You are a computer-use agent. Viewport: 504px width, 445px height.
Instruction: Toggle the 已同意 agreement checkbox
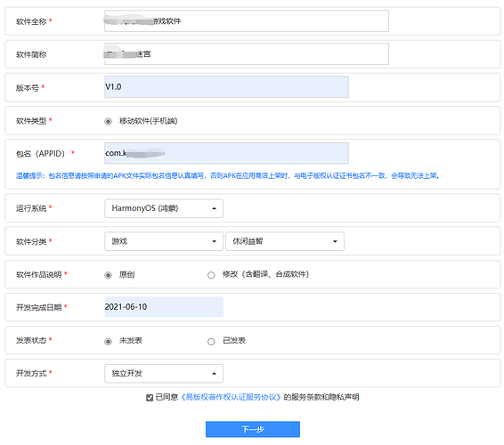point(150,398)
